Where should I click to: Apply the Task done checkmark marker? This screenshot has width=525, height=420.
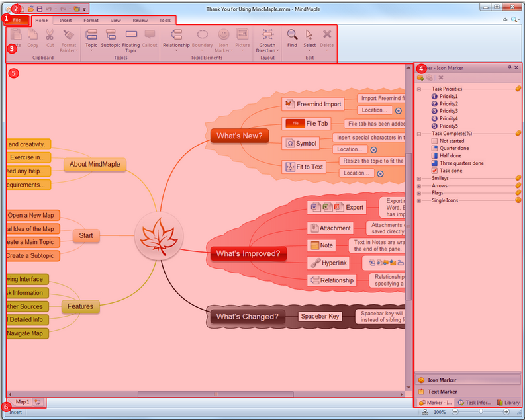434,171
